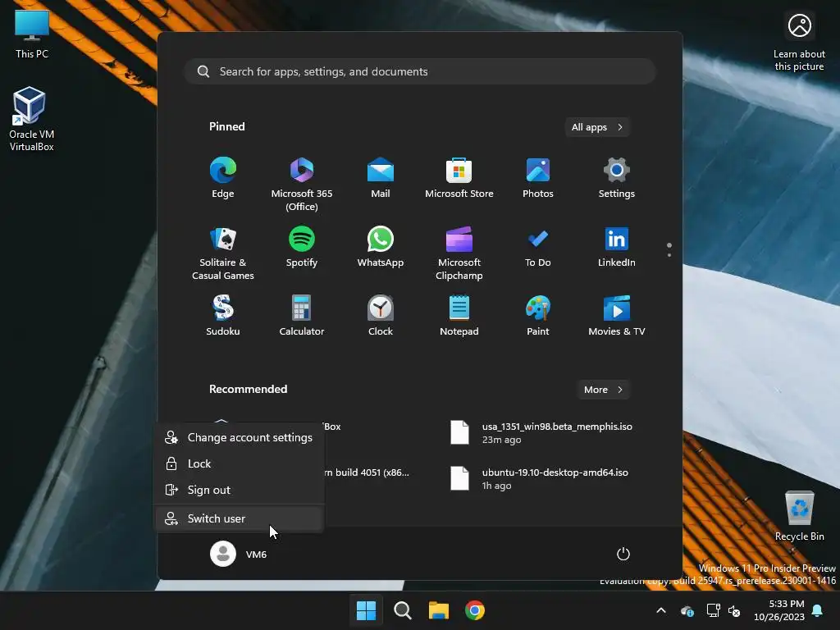Select Switch user
The image size is (840, 630).
[x=239, y=518]
